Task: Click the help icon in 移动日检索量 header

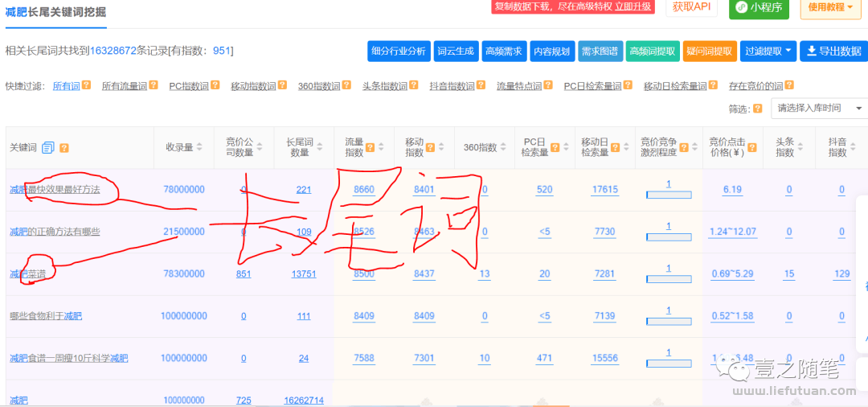Action: click(614, 147)
